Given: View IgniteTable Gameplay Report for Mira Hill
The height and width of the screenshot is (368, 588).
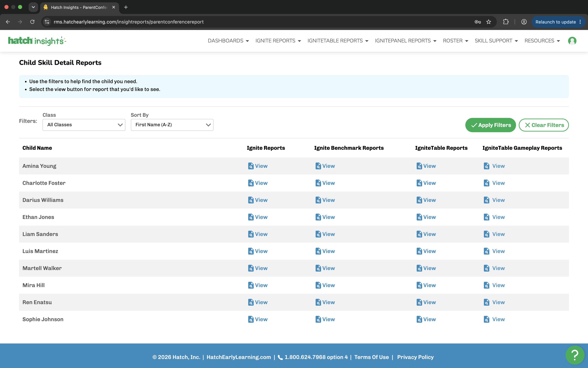Looking at the screenshot, I should click(x=494, y=285).
